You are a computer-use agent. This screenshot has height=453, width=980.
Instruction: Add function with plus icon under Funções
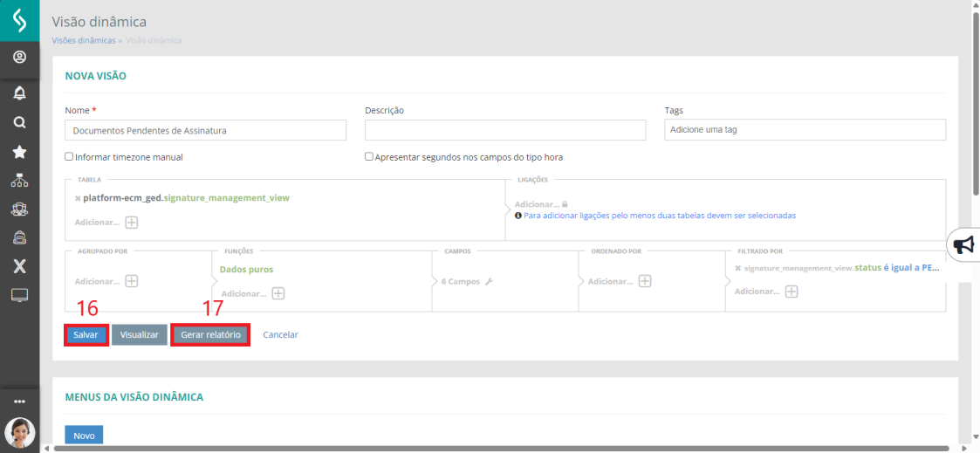[278, 293]
